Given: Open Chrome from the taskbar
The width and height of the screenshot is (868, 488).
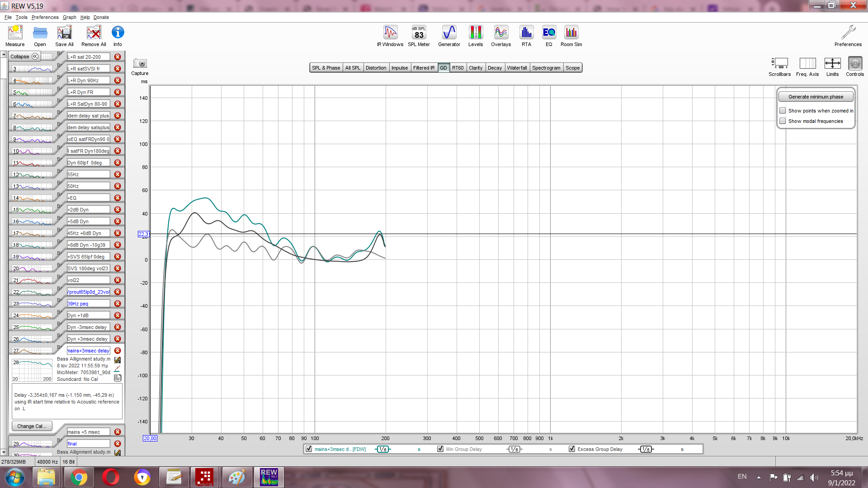Looking at the screenshot, I should tap(79, 477).
